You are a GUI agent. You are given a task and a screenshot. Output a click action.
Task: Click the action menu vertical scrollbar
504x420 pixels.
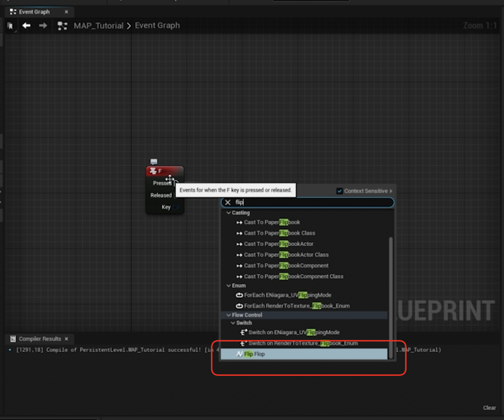click(391, 298)
